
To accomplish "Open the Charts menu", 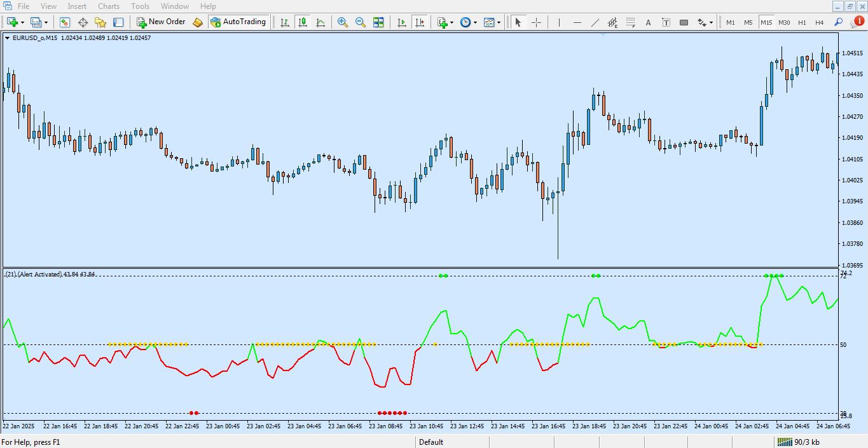I will (x=109, y=6).
